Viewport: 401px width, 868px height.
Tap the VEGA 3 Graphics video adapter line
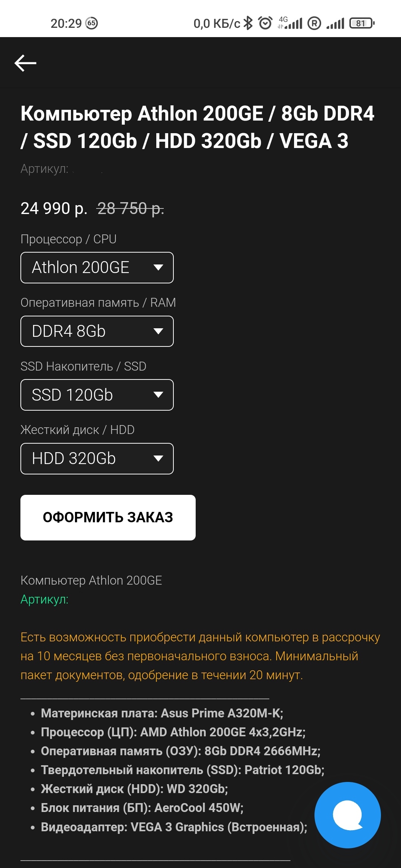coord(174,827)
